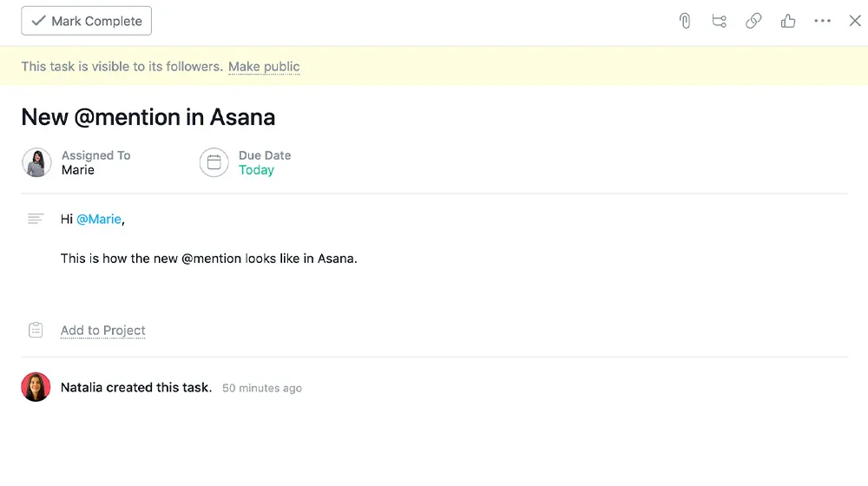Click Natalia created this task entry
The width and height of the screenshot is (868, 486).
pyautogui.click(x=136, y=387)
